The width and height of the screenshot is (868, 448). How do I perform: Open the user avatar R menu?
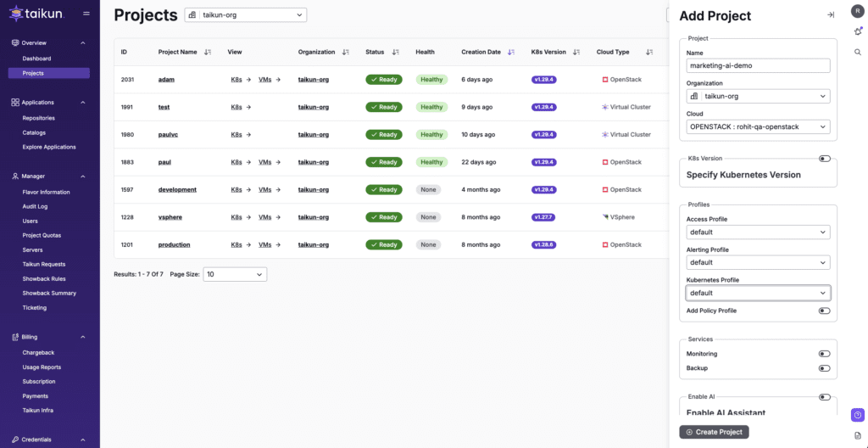858,11
